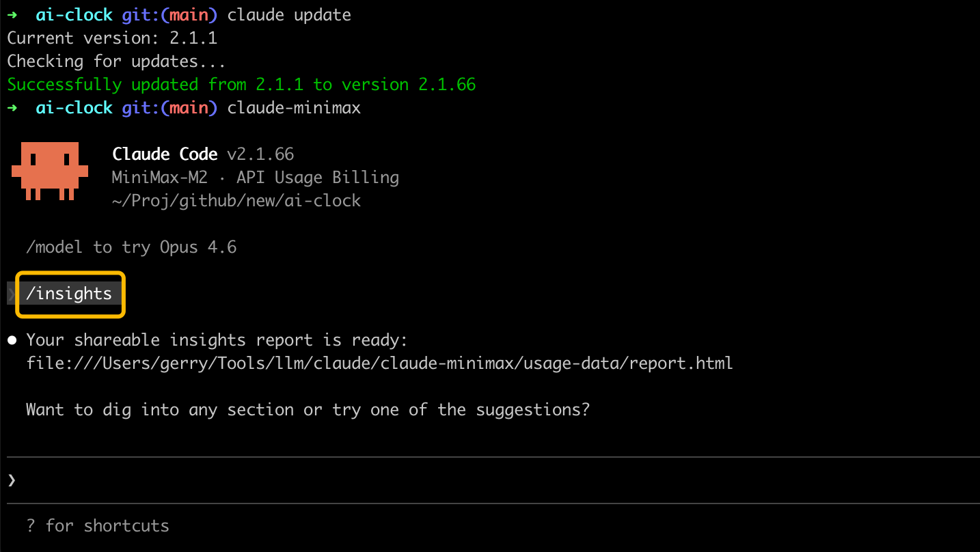Click the "claude-minimax" command text
Image resolution: width=980 pixels, height=552 pixels.
pos(294,107)
